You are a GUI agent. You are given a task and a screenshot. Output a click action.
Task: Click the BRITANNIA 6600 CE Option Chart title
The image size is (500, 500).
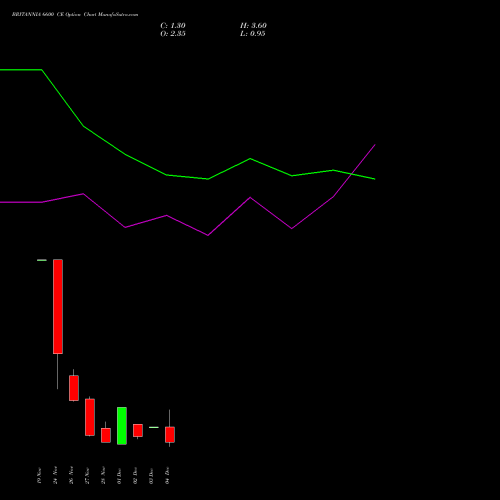[75, 15]
